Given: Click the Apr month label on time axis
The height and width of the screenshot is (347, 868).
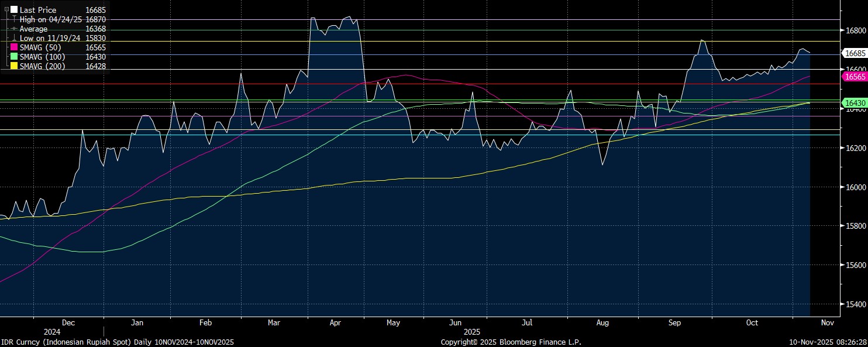Looking at the screenshot, I should [x=335, y=322].
